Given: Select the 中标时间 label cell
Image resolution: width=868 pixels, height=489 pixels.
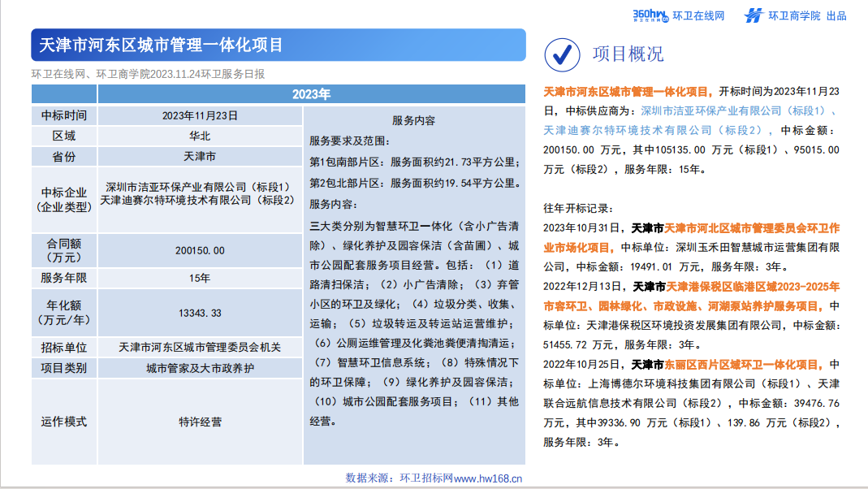Looking at the screenshot, I should point(64,115).
